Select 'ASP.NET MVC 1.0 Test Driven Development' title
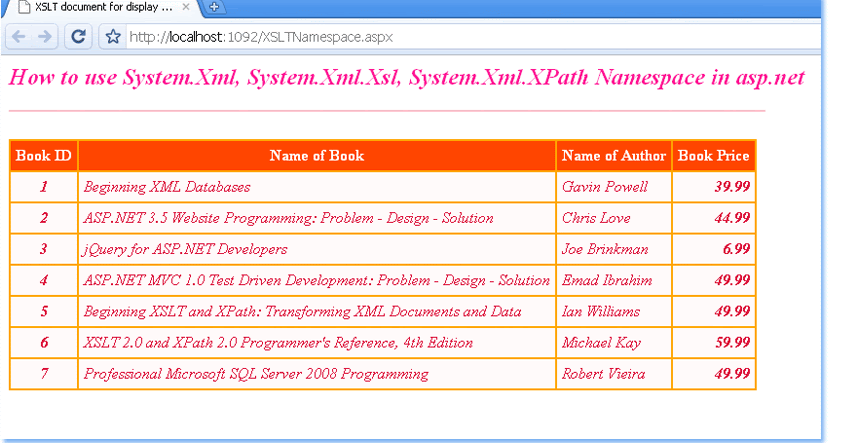Image resolution: width=842 pixels, height=443 pixels. pos(316,280)
